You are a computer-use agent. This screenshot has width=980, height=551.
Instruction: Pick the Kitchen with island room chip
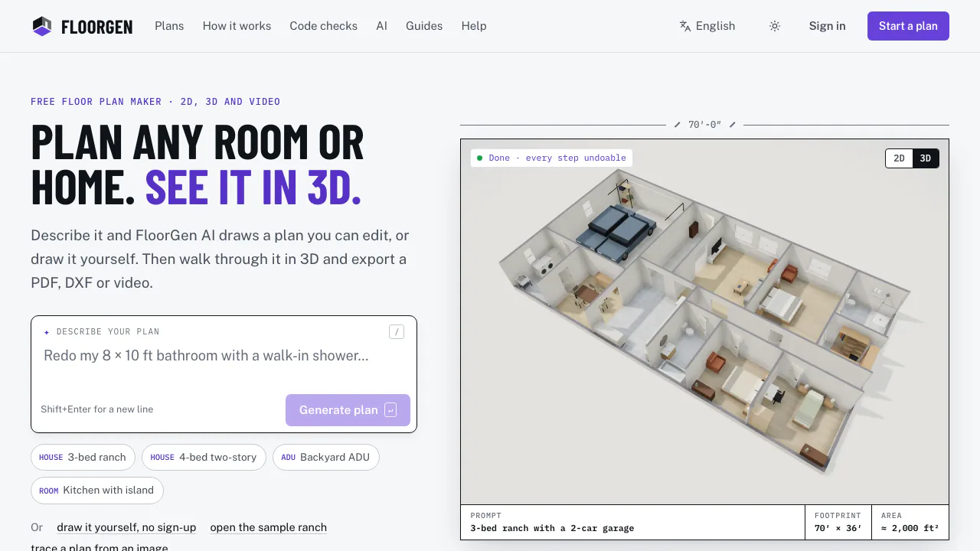(x=97, y=490)
